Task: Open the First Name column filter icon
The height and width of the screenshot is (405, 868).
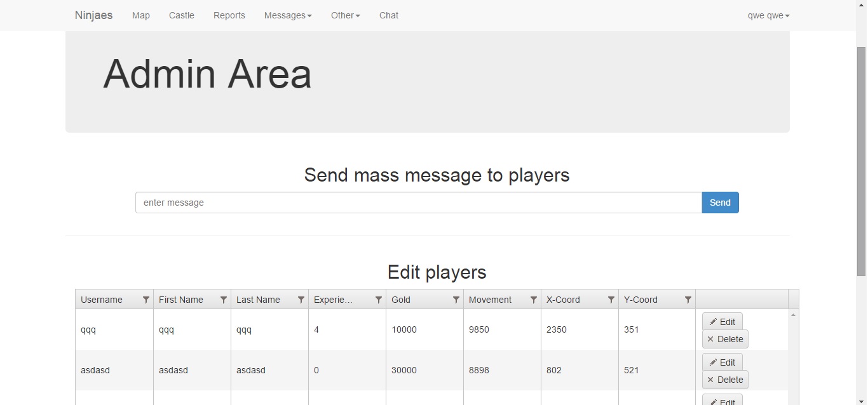Action: [224, 300]
